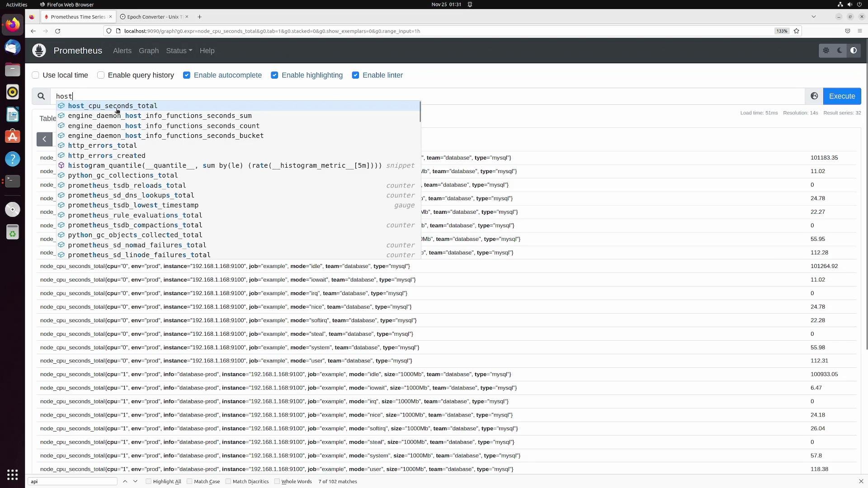Pick histogram_quantile snippet suggestion

click(238, 165)
